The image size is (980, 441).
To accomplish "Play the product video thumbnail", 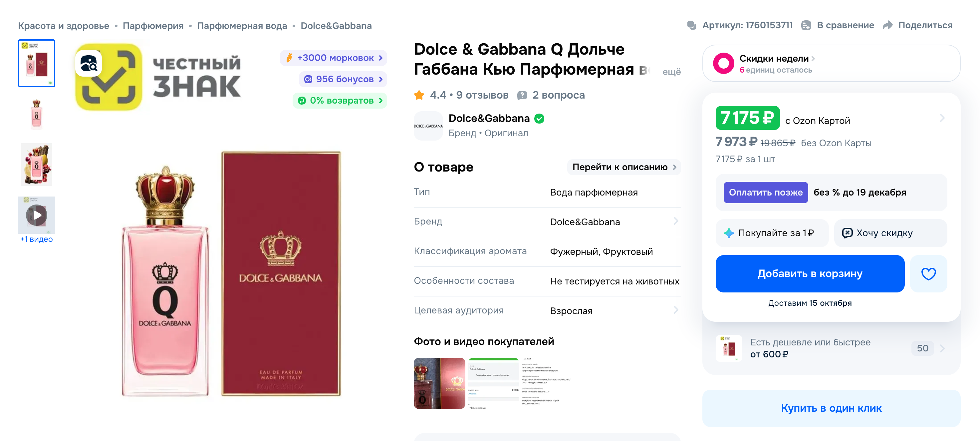I will pyautogui.click(x=37, y=215).
